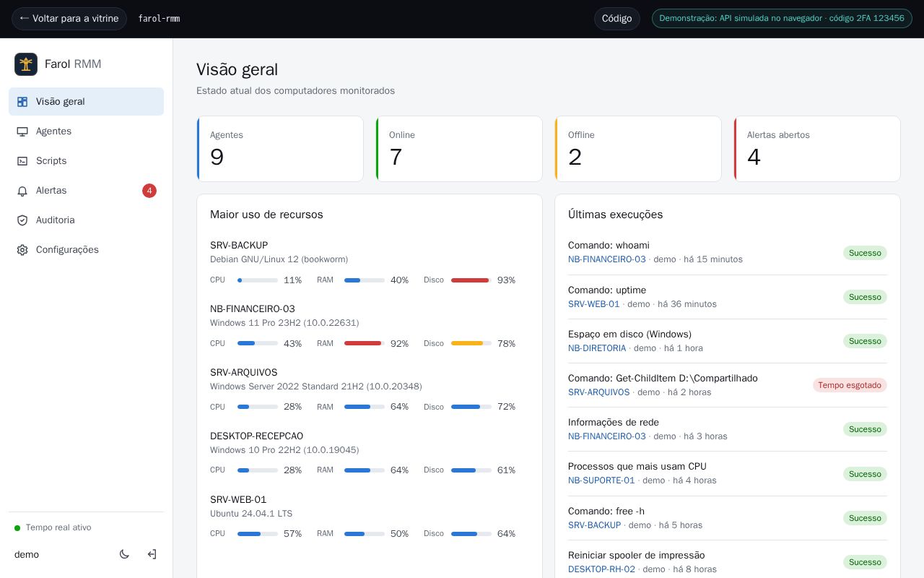
Task: Go to the Auditoria section
Action: 86,220
